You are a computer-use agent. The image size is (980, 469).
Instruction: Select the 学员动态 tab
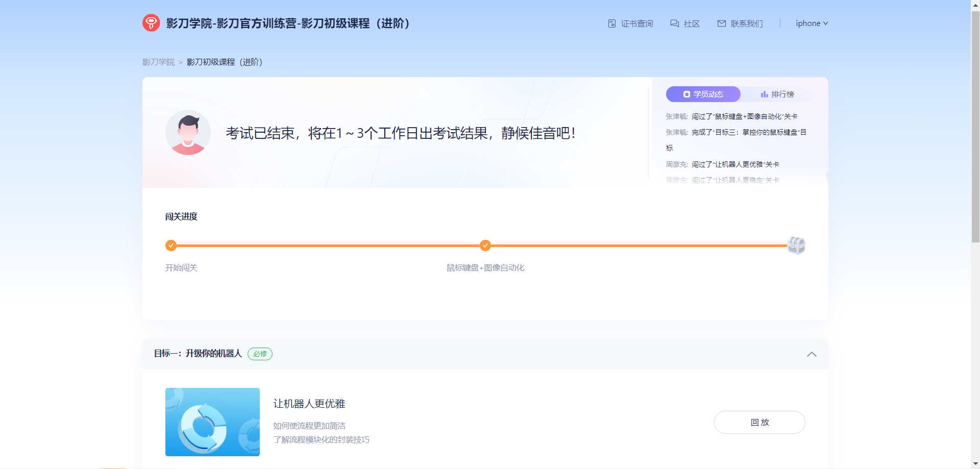click(x=703, y=94)
